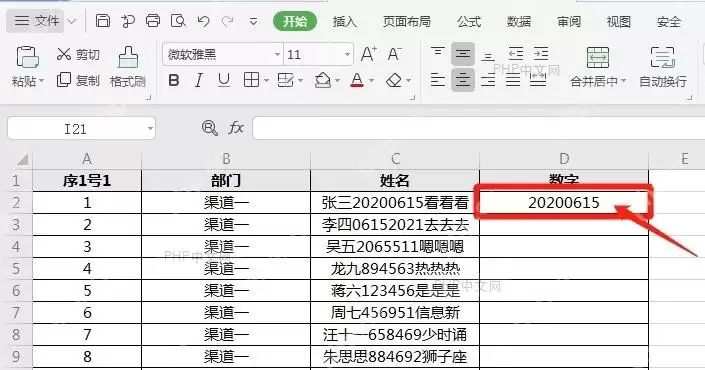Expand the arrow next to 文件

[71, 21]
